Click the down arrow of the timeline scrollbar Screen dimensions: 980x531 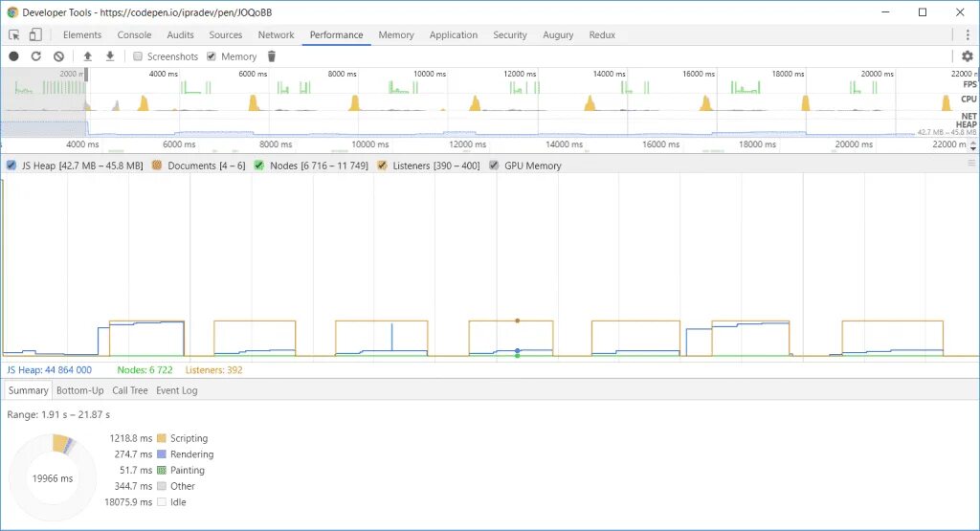(x=973, y=148)
